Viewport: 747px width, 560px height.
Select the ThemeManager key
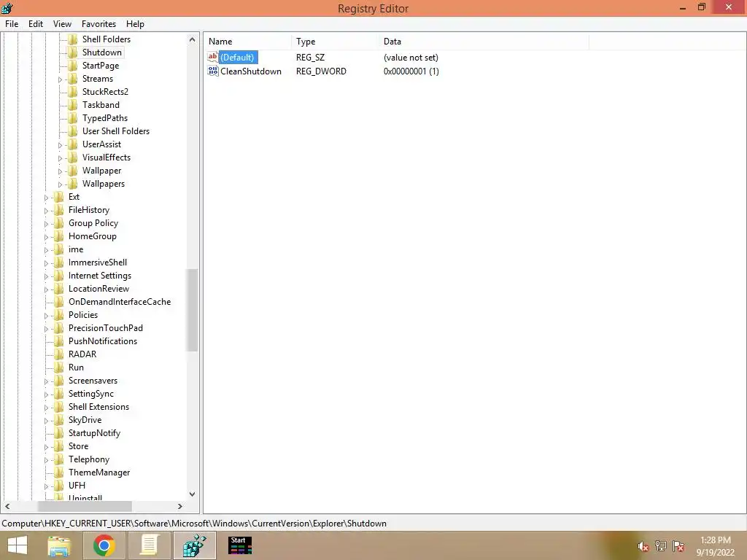(99, 472)
